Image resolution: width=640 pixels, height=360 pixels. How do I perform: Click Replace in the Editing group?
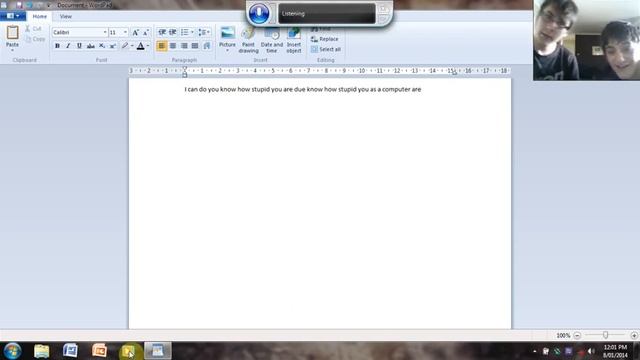(x=324, y=39)
